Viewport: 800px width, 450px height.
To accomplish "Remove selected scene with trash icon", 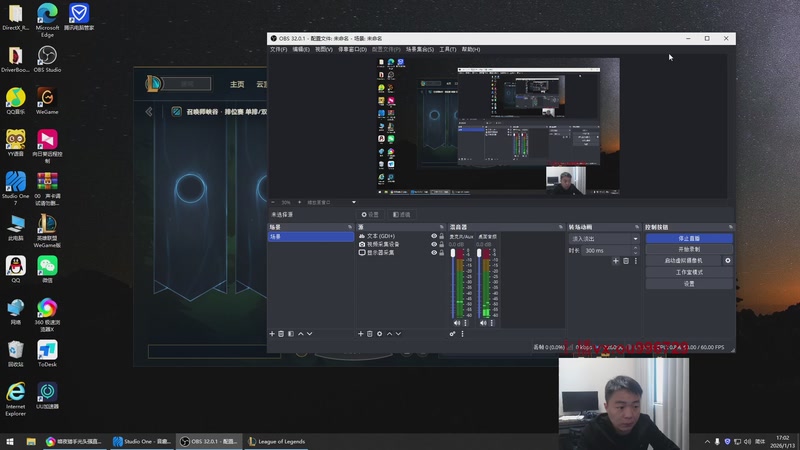I will click(281, 334).
